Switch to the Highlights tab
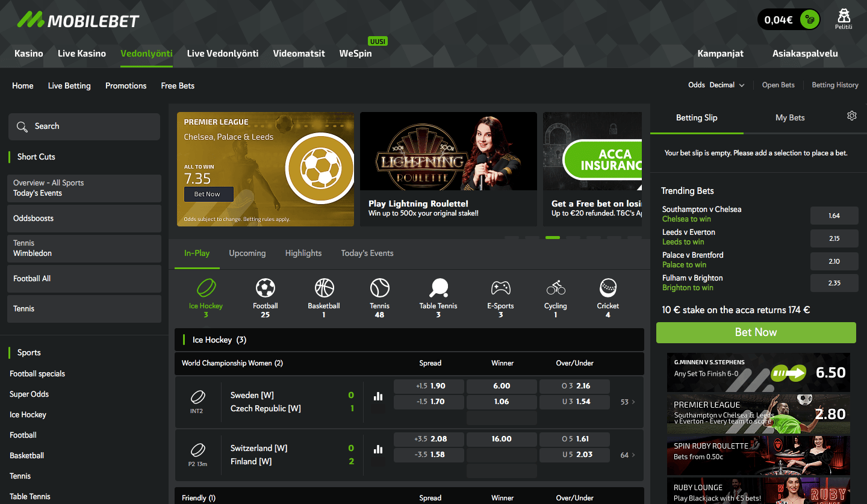The width and height of the screenshot is (867, 504). coord(303,253)
